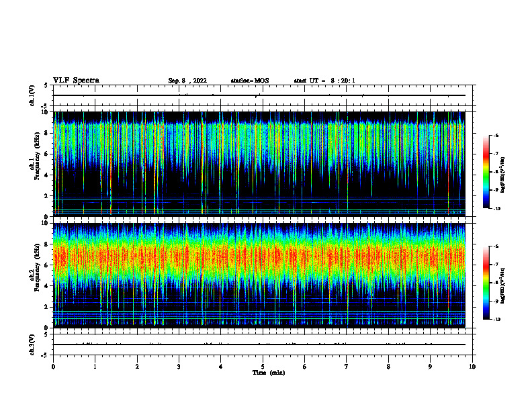Click the ch.3(V) waveform strip at bottom

(x=263, y=345)
